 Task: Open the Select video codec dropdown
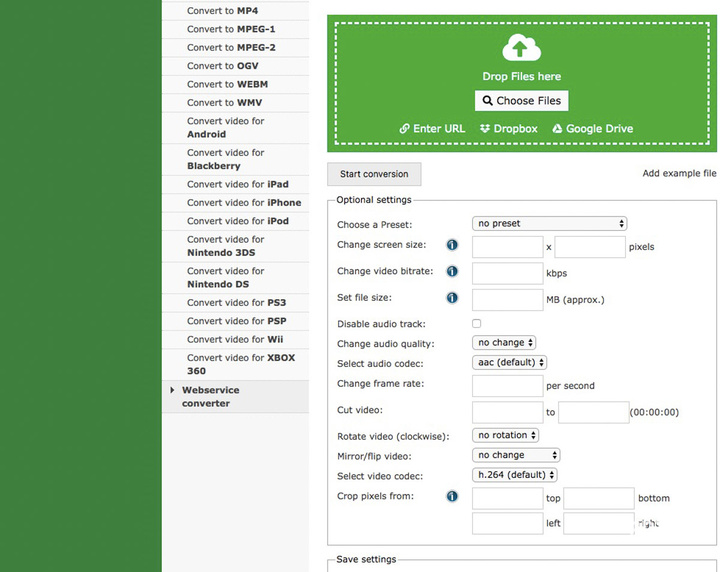click(514, 475)
